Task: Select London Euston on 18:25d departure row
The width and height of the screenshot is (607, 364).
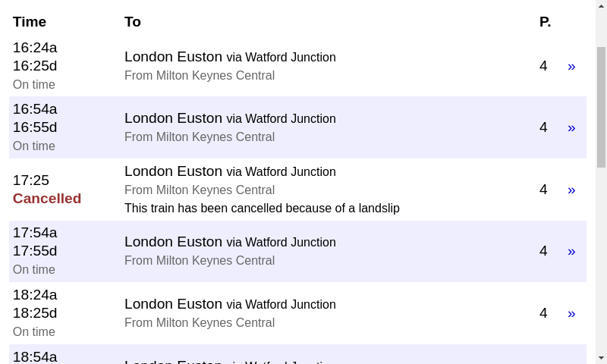Action: [x=173, y=304]
